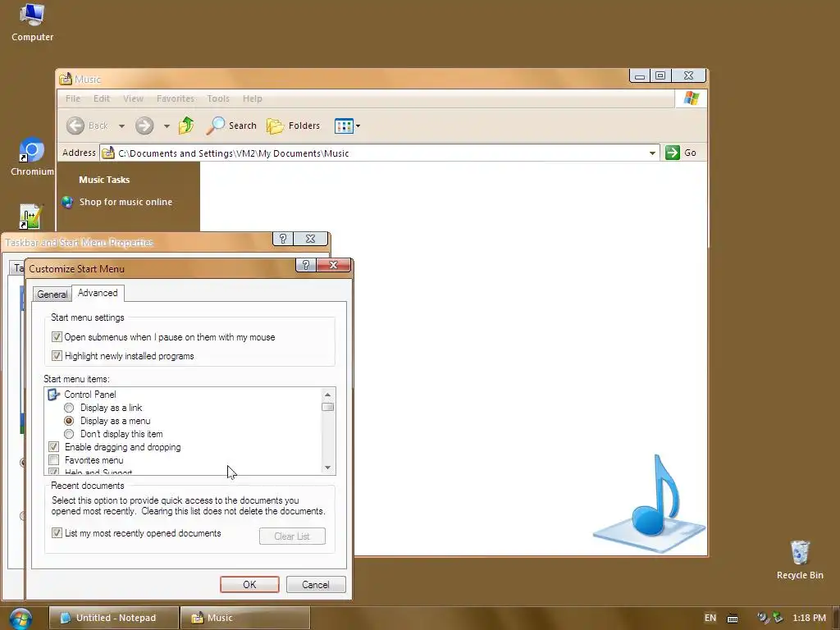Image resolution: width=840 pixels, height=630 pixels.
Task: Click the safely remove hardware tray icon
Action: pos(778,618)
